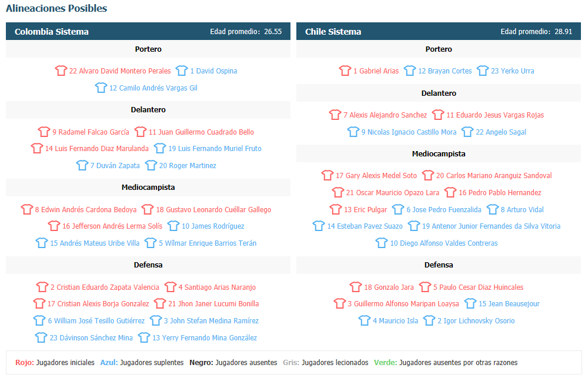Select player Pedro Pablo Hernandez
Image resolution: width=588 pixels, height=378 pixels.
tap(500, 192)
